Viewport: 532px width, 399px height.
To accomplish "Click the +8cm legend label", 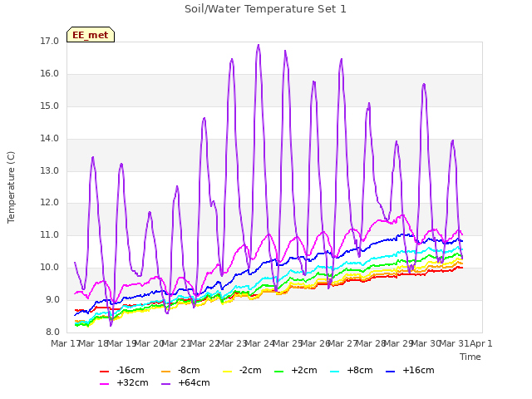I will (x=359, y=370).
